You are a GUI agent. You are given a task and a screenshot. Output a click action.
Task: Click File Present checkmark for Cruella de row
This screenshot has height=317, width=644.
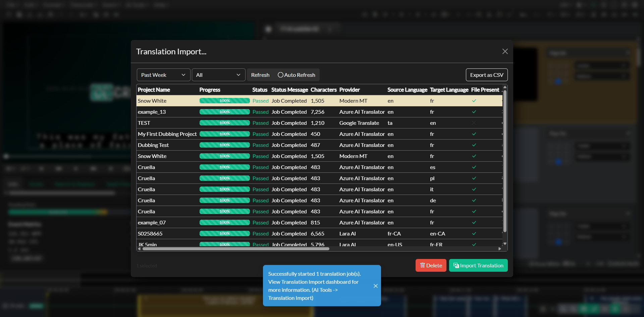tap(474, 200)
